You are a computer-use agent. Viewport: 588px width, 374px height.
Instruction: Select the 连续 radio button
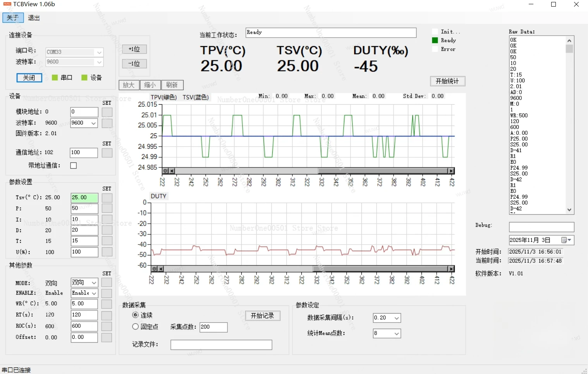[x=136, y=315]
